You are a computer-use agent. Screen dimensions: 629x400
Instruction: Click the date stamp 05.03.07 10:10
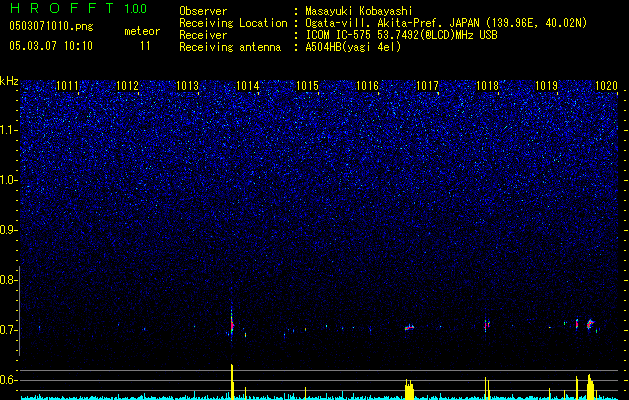51,46
